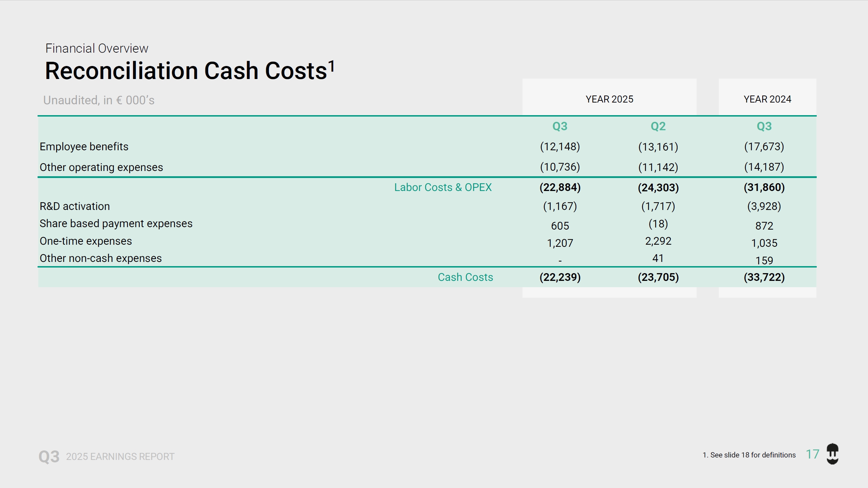
Task: Click the Q3 2025 Earnings Report footer
Action: pyautogui.click(x=106, y=456)
